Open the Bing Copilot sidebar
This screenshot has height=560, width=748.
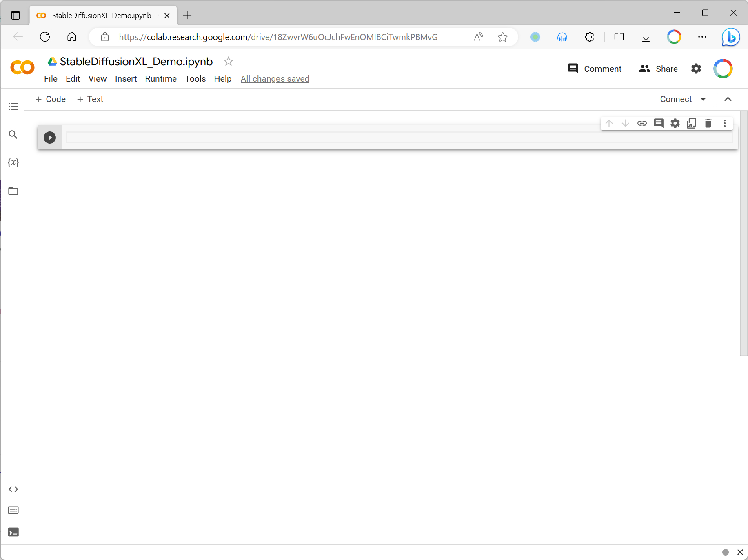731,37
